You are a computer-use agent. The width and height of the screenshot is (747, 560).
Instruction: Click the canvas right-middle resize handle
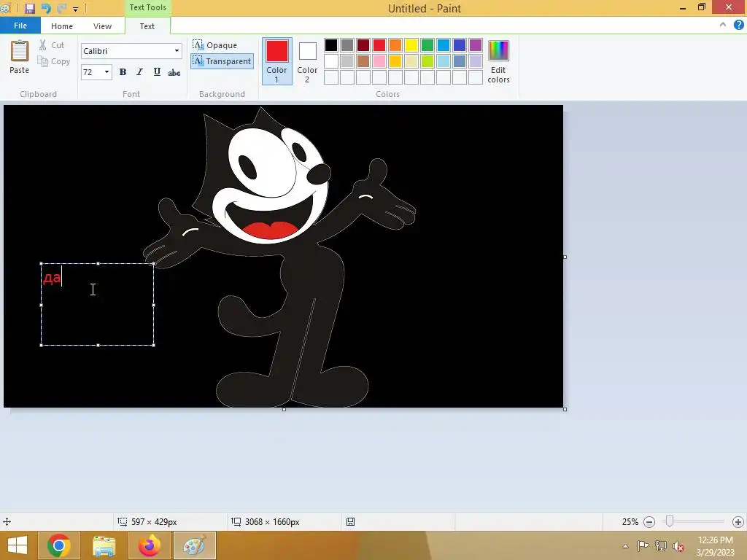[x=565, y=257]
